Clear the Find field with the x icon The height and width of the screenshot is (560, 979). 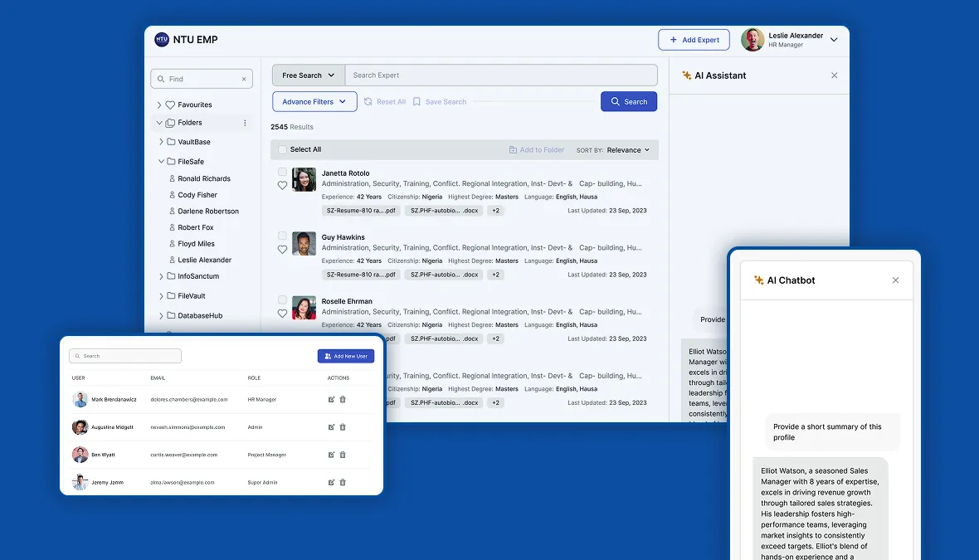(243, 80)
